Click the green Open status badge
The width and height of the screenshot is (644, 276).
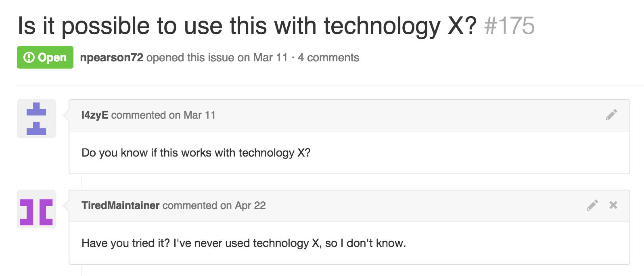point(45,57)
